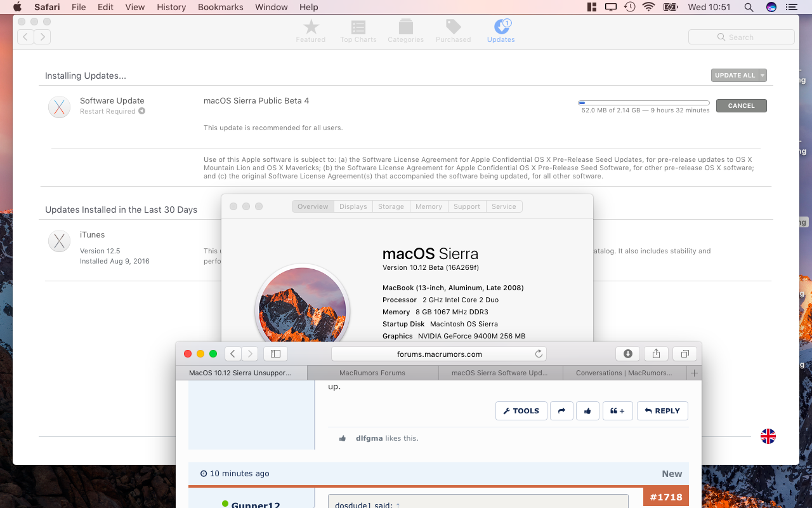Reload the page in Safari
The image size is (812, 508).
coord(539,354)
